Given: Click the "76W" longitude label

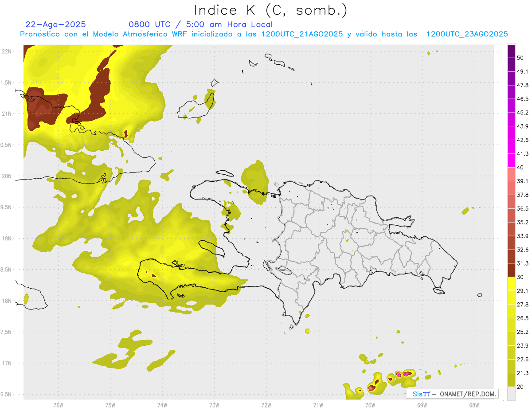Looking at the screenshot, I should pos(58,405).
